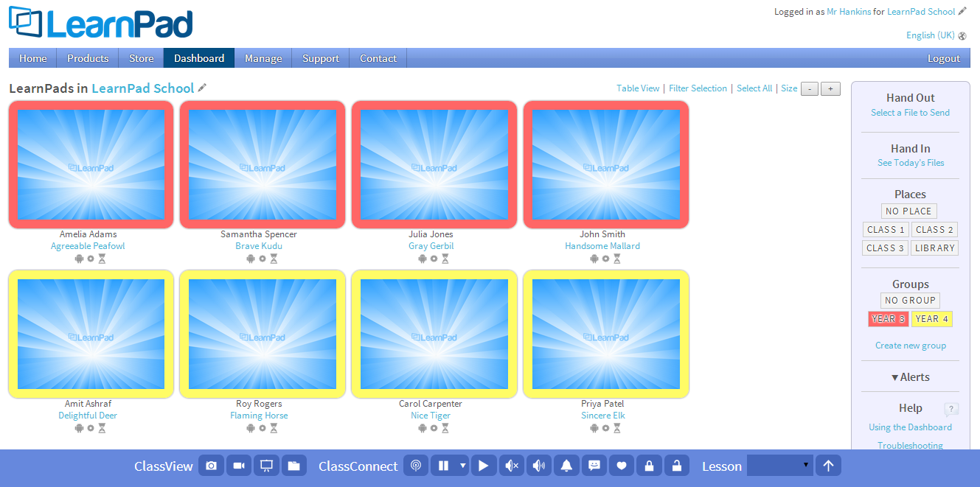This screenshot has width=980, height=487.
Task: Increase thumbnail size with the plus button
Action: point(830,88)
